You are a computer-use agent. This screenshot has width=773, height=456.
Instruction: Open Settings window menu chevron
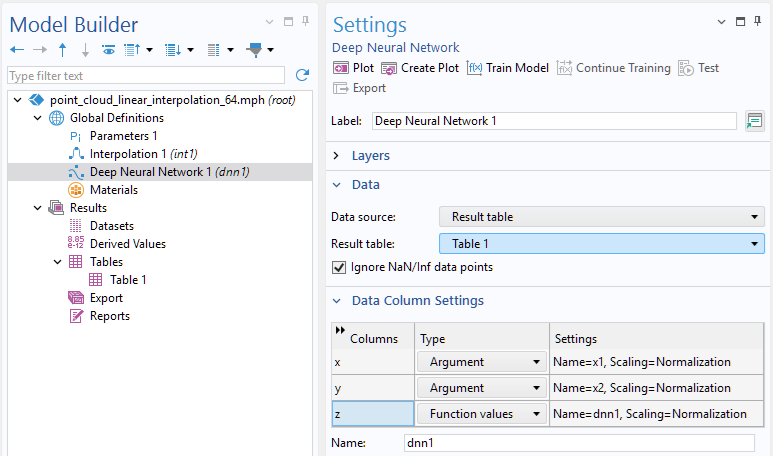pyautogui.click(x=721, y=22)
